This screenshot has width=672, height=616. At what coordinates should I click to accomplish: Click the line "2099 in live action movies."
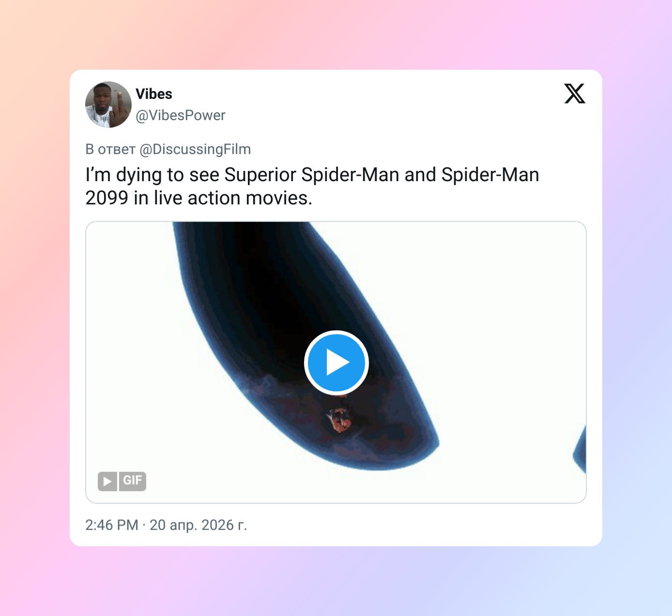(199, 198)
